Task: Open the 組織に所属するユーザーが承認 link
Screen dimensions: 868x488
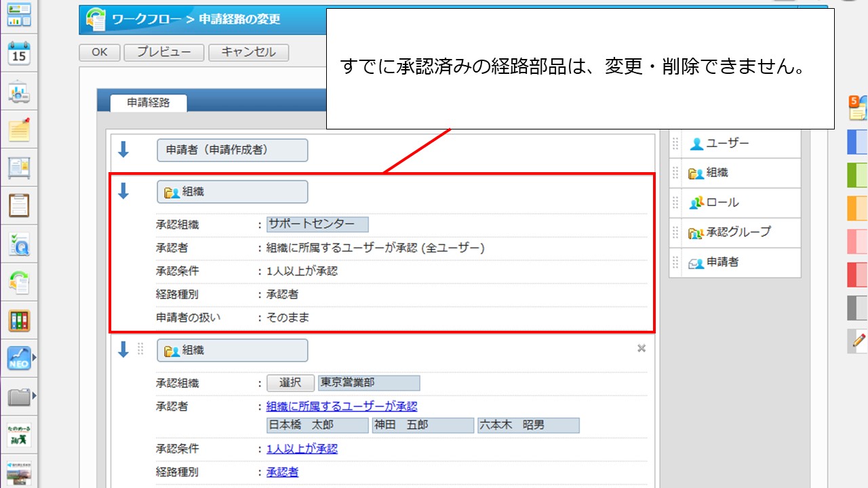Action: pyautogui.click(x=342, y=406)
